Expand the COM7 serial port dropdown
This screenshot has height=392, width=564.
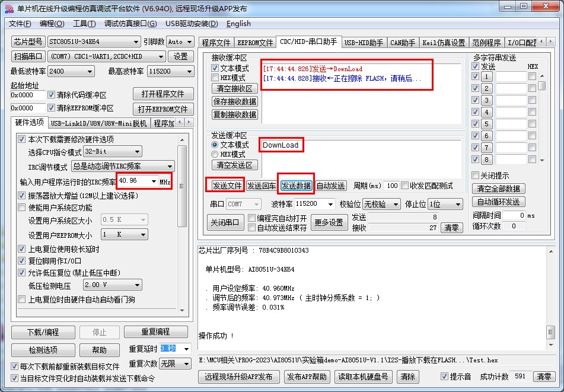(161, 56)
